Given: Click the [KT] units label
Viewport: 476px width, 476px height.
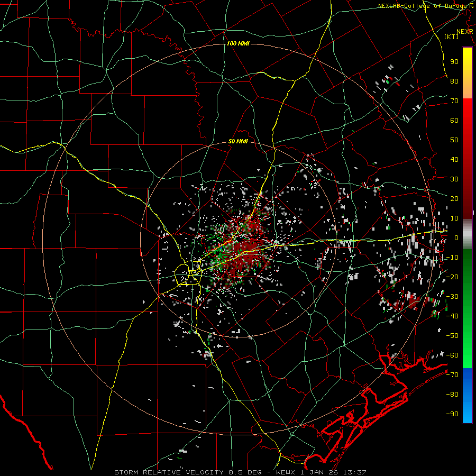Looking at the screenshot, I should coord(452,36).
